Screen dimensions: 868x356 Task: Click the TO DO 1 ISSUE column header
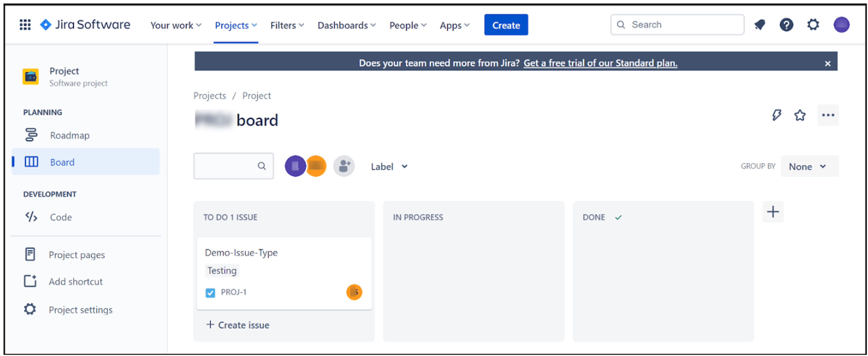pos(231,217)
